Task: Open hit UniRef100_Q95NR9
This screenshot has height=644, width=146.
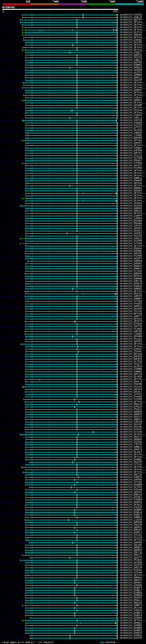Action: coord(131,75)
